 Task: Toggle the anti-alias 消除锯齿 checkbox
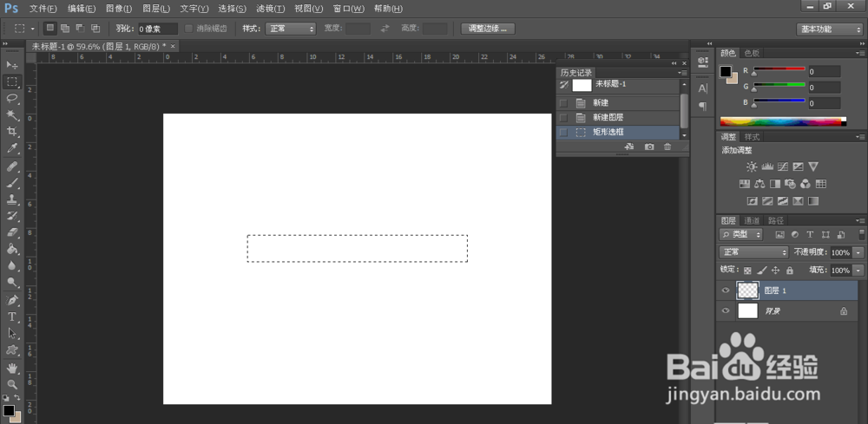(188, 29)
